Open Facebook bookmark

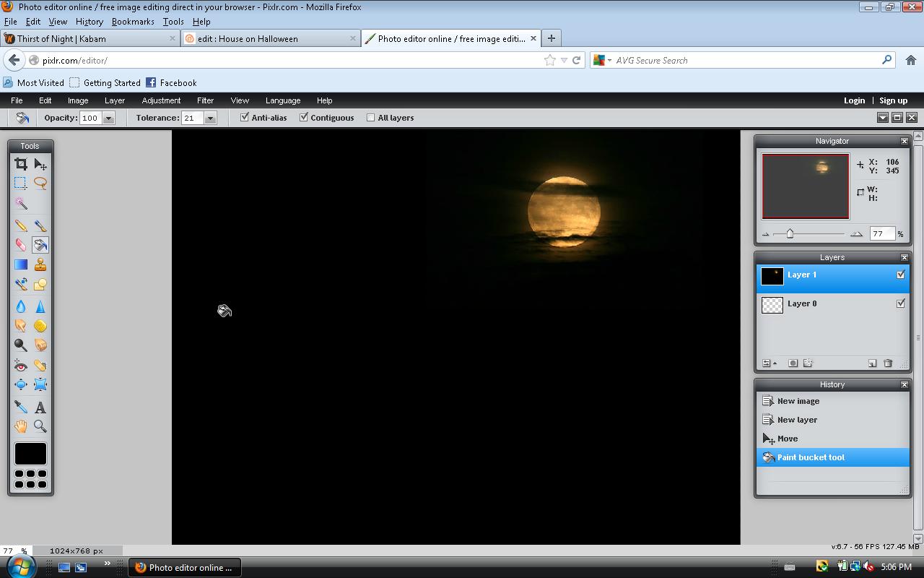[x=171, y=82]
